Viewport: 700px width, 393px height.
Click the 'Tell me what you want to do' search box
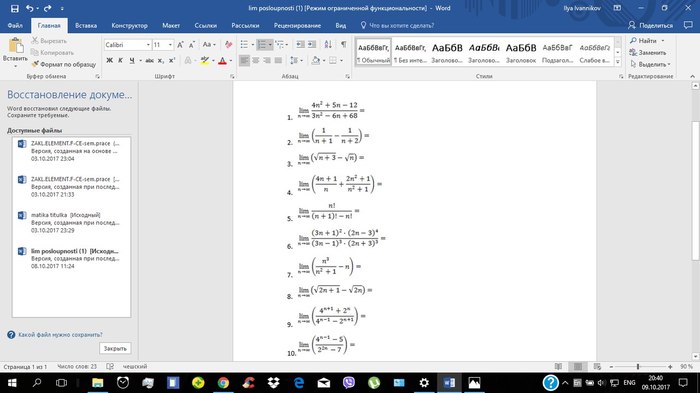[397, 25]
